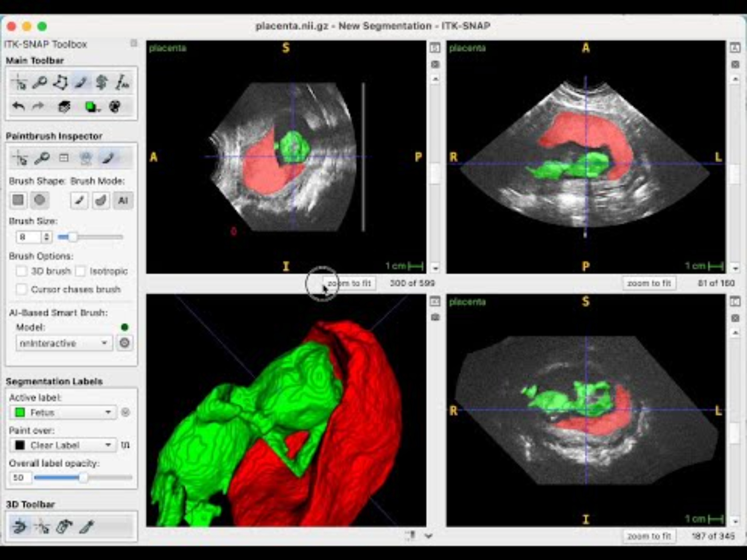Select the Polygon drawing tool
This screenshot has height=560, width=747.
pos(60,83)
